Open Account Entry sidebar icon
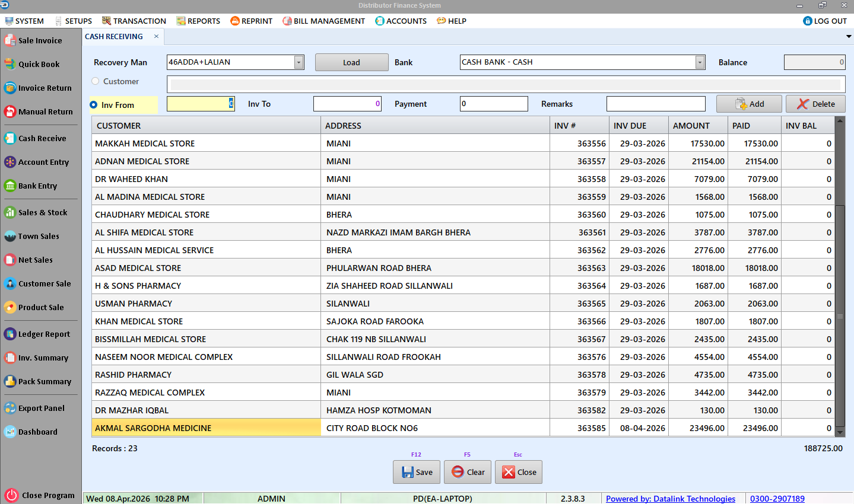Viewport: 854px width, 504px height. [x=10, y=162]
